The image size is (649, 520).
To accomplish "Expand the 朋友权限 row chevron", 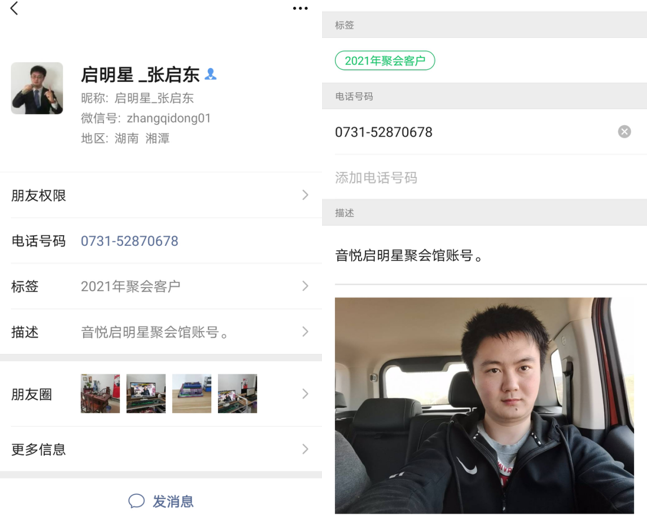I will pos(305,195).
